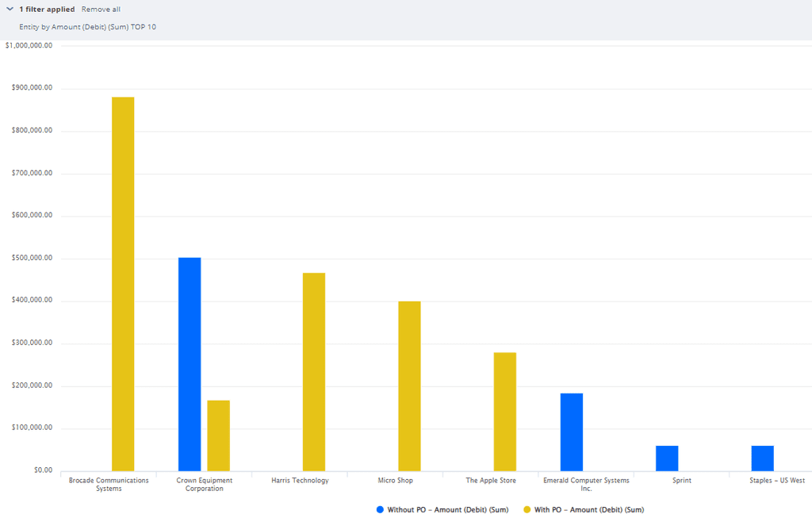Select the Staples – US West blue bar
This screenshot has height=518, width=812.
click(x=763, y=459)
